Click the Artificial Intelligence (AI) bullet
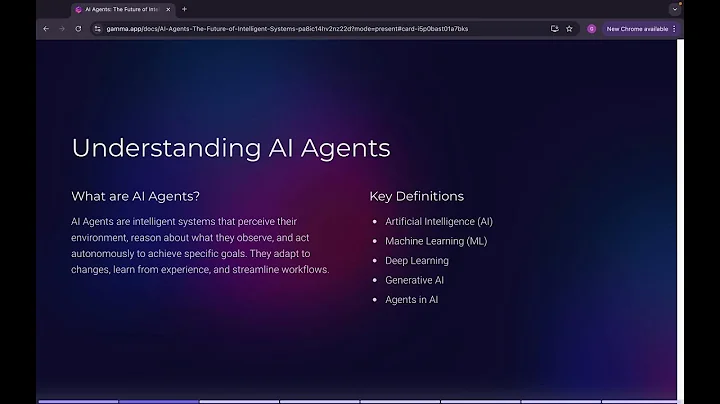Image resolution: width=720 pixels, height=404 pixels. [439, 221]
